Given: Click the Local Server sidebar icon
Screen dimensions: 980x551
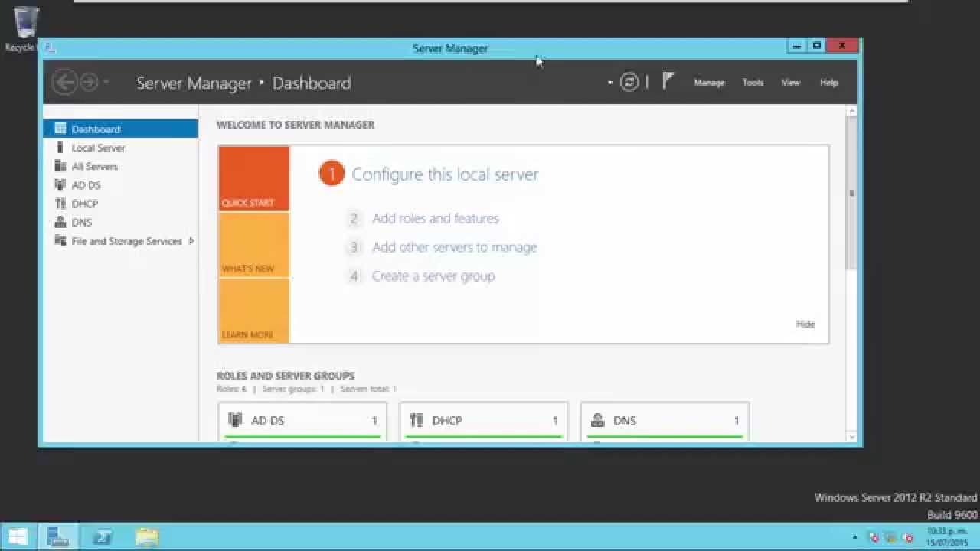Looking at the screenshot, I should [x=60, y=147].
